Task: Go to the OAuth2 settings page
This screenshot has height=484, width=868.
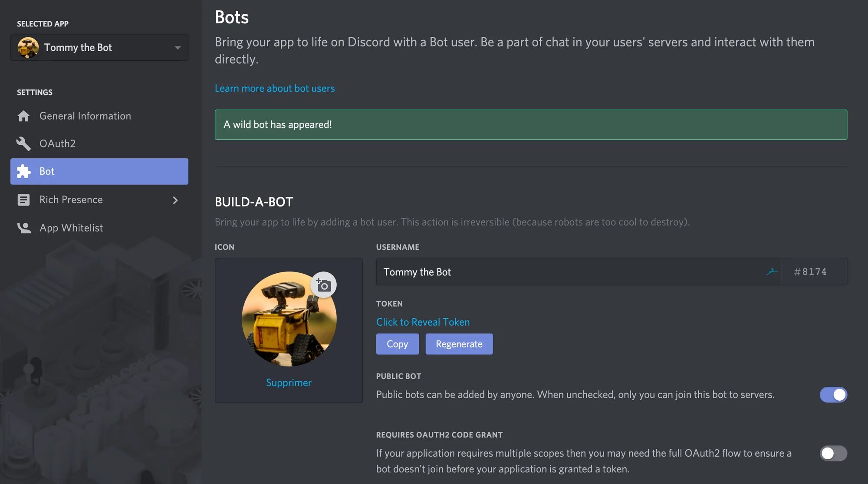Action: (x=57, y=144)
